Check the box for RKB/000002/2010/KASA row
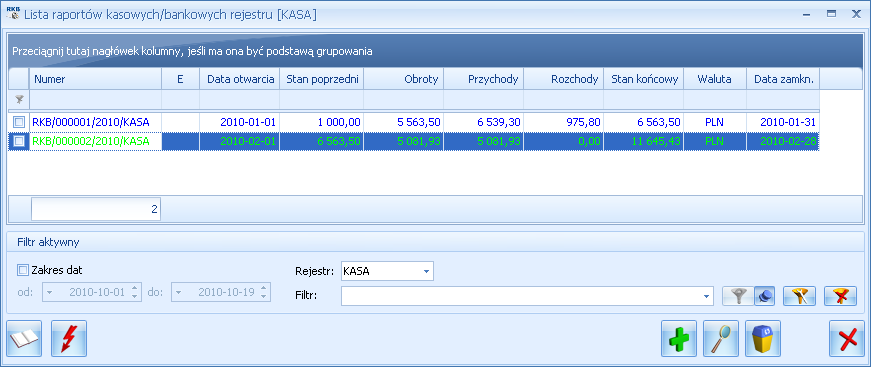This screenshot has height=367, width=871. coord(19,142)
